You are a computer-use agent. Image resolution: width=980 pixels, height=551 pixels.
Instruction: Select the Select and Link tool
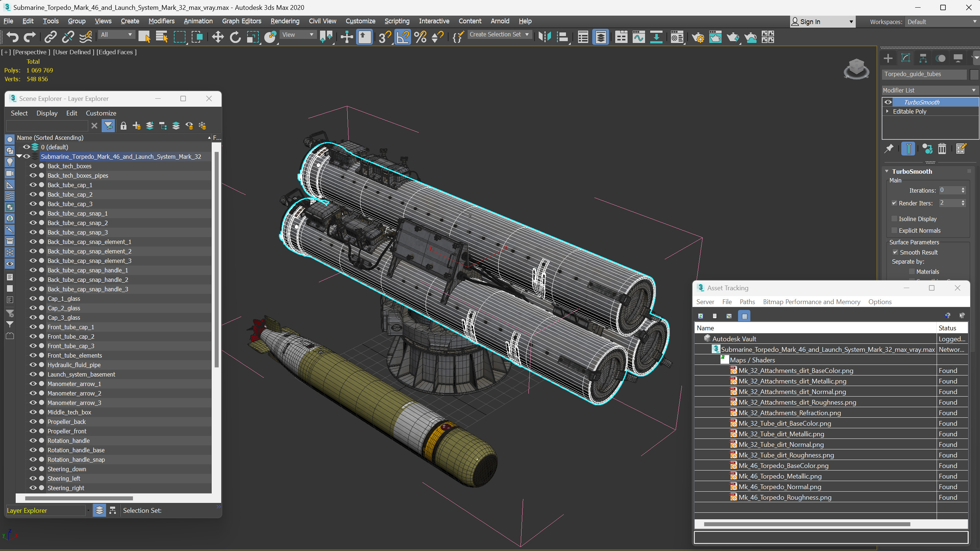[x=50, y=37]
